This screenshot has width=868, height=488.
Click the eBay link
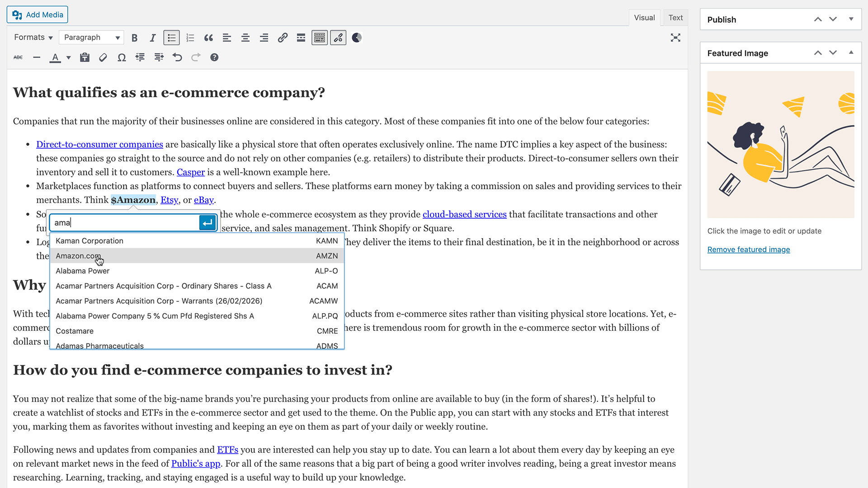pos(204,200)
